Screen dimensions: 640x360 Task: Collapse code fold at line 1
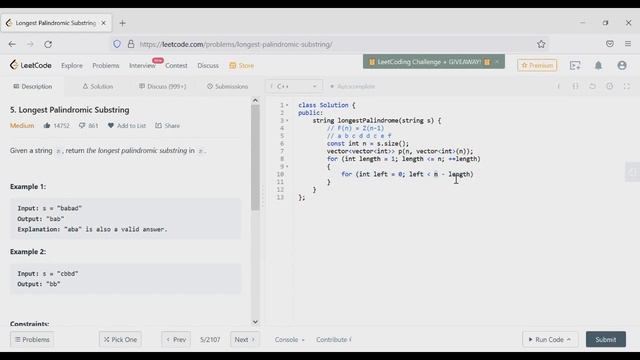tap(287, 105)
